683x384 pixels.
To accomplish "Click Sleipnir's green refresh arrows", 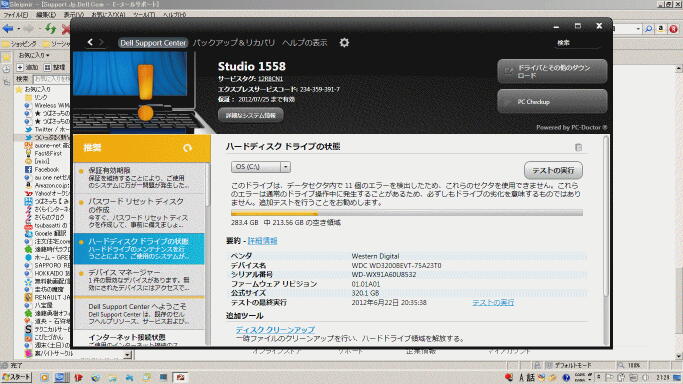I will [x=51, y=29].
